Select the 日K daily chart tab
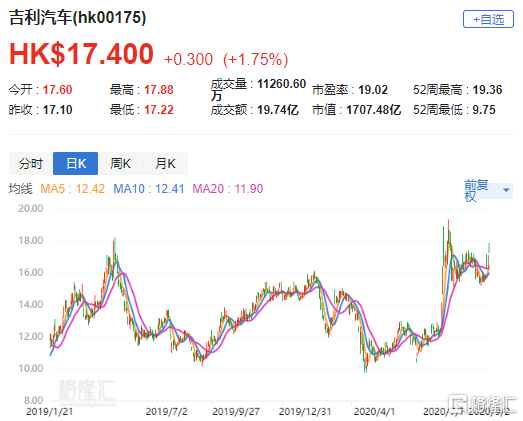This screenshot has width=523, height=421. click(x=76, y=163)
